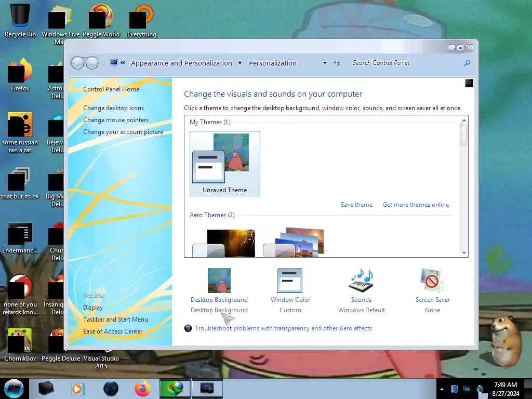Click the refresh button beside address bar
Image resolution: width=532 pixels, height=399 pixels.
pyautogui.click(x=336, y=63)
